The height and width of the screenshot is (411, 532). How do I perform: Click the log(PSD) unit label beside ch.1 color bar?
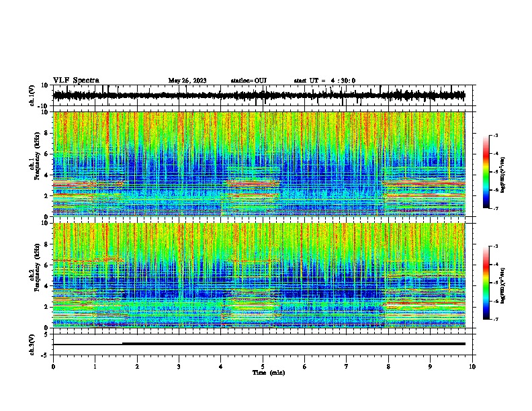pos(503,175)
